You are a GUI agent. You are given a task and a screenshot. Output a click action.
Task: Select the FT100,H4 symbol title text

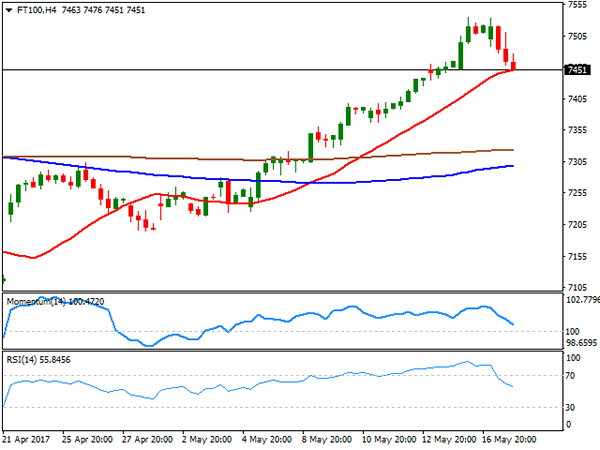pos(37,10)
